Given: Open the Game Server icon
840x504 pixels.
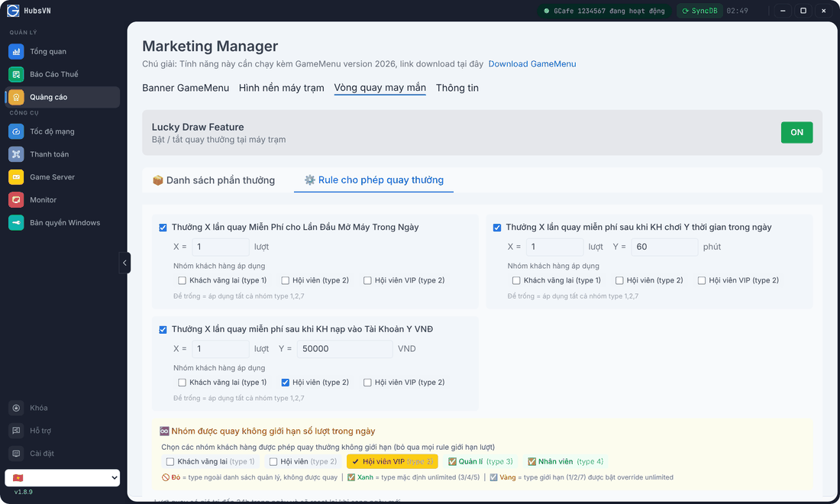Looking at the screenshot, I should pyautogui.click(x=16, y=176).
